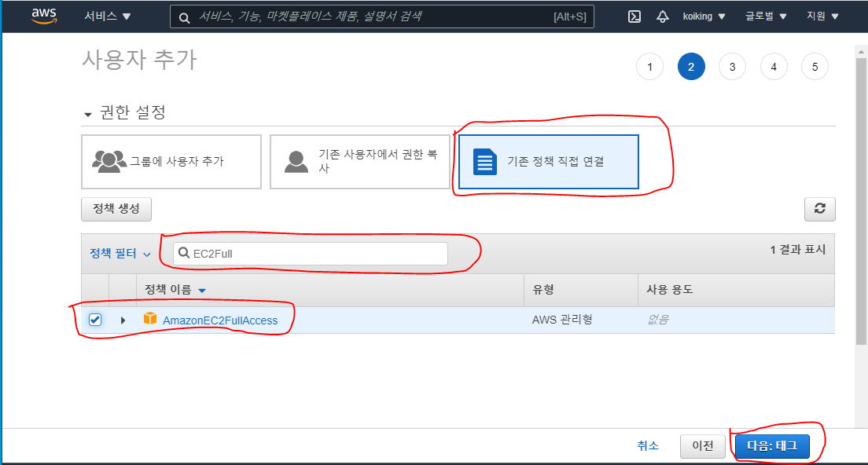This screenshot has height=465, width=868.
Task: Open the 지원 support menu
Action: coord(822,16)
